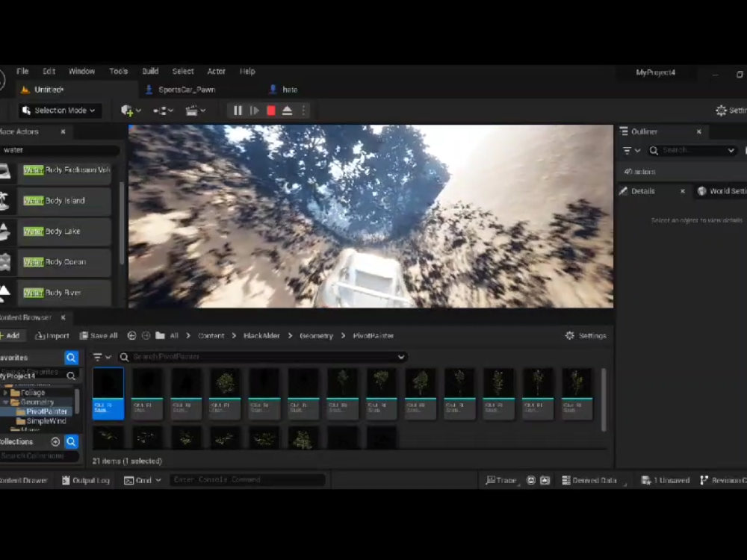Open the Blueprints toolbar icon
Image resolution: width=747 pixels, height=560 pixels.
click(159, 110)
